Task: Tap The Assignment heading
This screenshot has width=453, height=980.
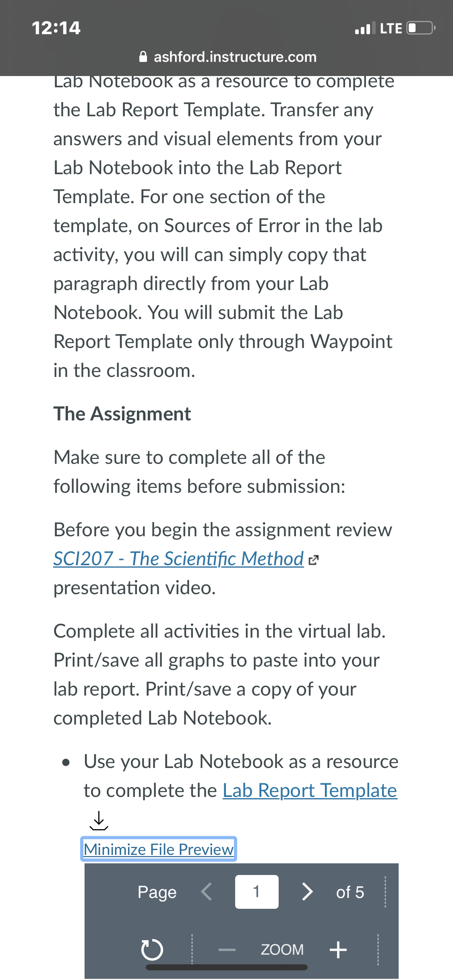Action: 122,414
